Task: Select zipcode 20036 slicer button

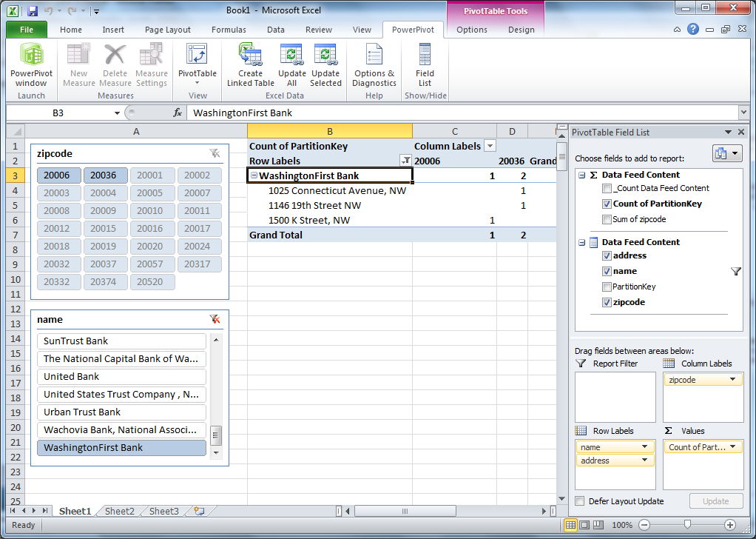Action: (x=106, y=175)
